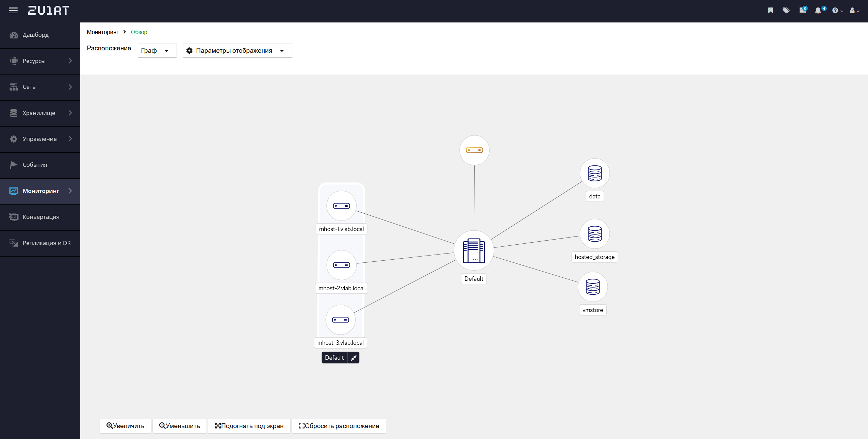Viewport: 868px width, 439px height.
Task: Open the Граф layout dropdown
Action: (x=157, y=51)
